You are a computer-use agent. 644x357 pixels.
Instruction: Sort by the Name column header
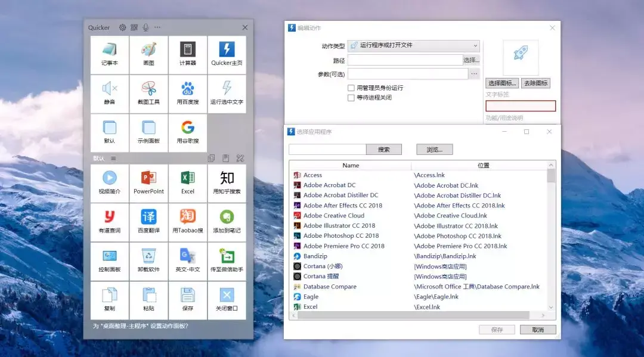click(x=351, y=165)
